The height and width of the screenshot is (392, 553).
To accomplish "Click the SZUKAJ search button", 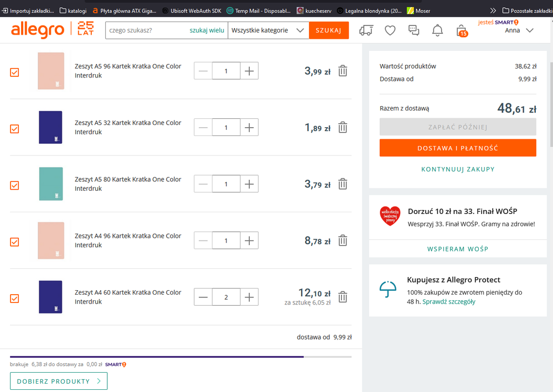I will (329, 30).
